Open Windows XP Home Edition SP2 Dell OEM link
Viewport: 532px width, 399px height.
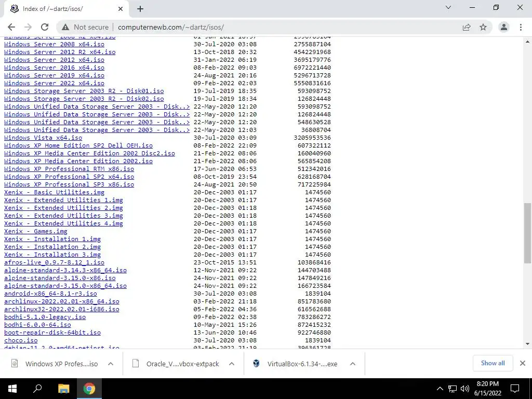point(78,145)
